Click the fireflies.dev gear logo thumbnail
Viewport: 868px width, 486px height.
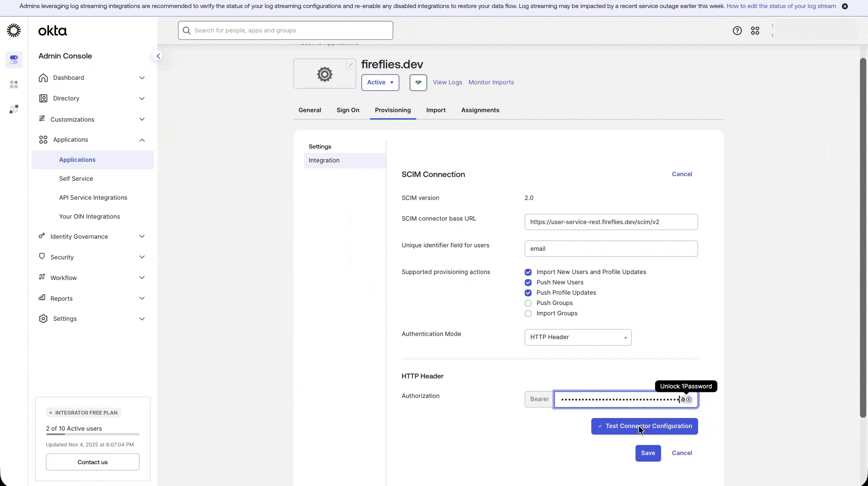point(325,74)
